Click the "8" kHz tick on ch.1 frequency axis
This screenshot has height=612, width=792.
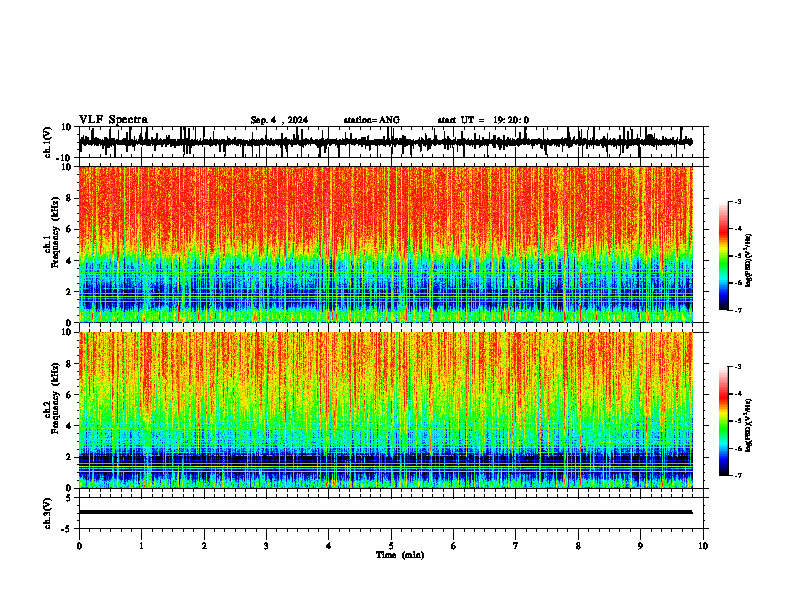click(x=69, y=198)
